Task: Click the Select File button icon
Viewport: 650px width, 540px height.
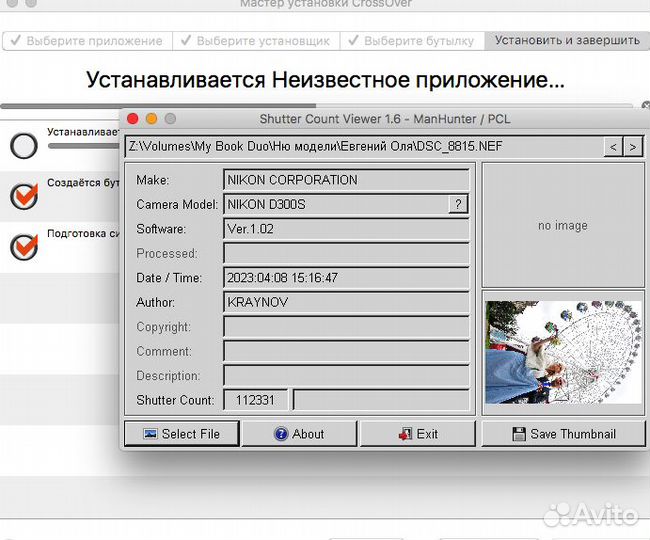Action: [x=150, y=434]
